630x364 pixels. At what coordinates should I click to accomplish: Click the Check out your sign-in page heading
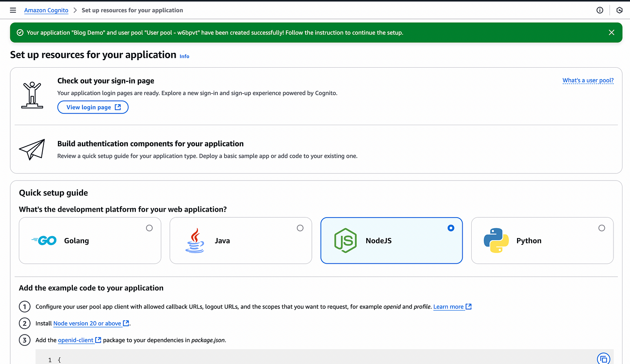click(x=106, y=81)
